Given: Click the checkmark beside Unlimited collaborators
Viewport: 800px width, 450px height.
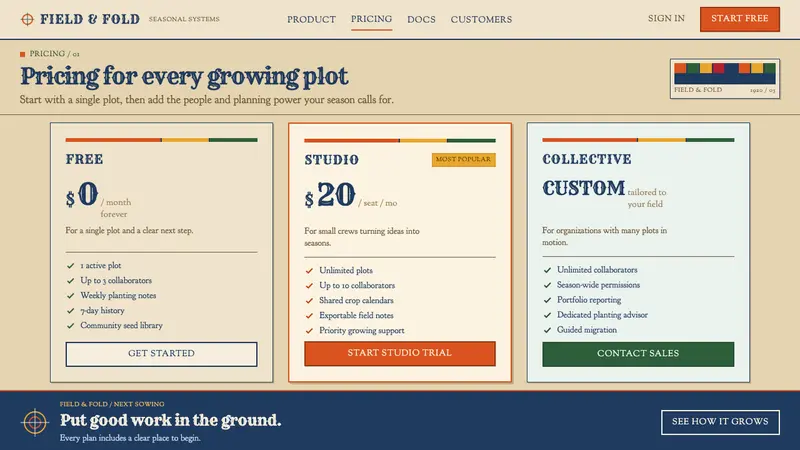Looking at the screenshot, I should [547, 270].
